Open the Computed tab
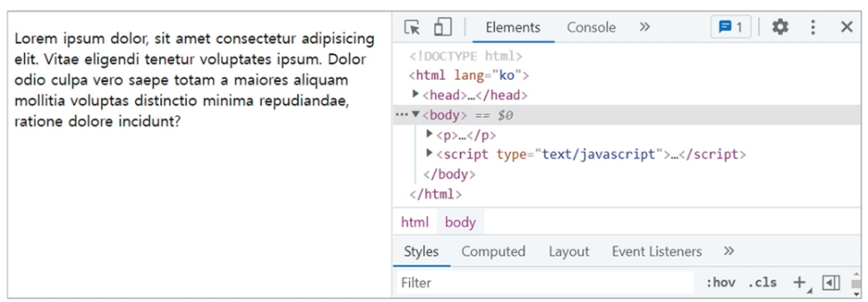 coord(493,251)
